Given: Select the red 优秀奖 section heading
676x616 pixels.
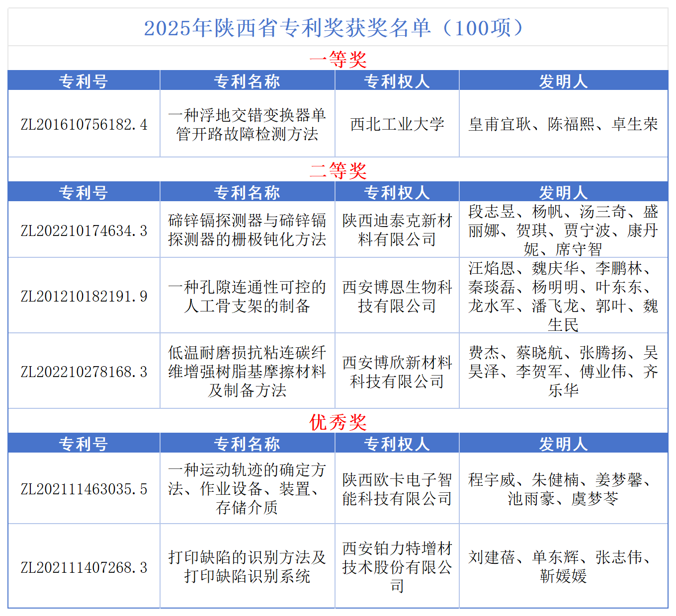Looking at the screenshot, I should tap(338, 422).
